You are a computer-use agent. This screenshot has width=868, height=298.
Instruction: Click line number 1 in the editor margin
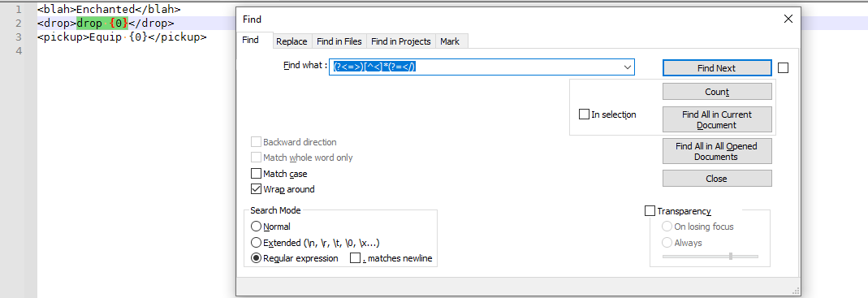point(19,10)
